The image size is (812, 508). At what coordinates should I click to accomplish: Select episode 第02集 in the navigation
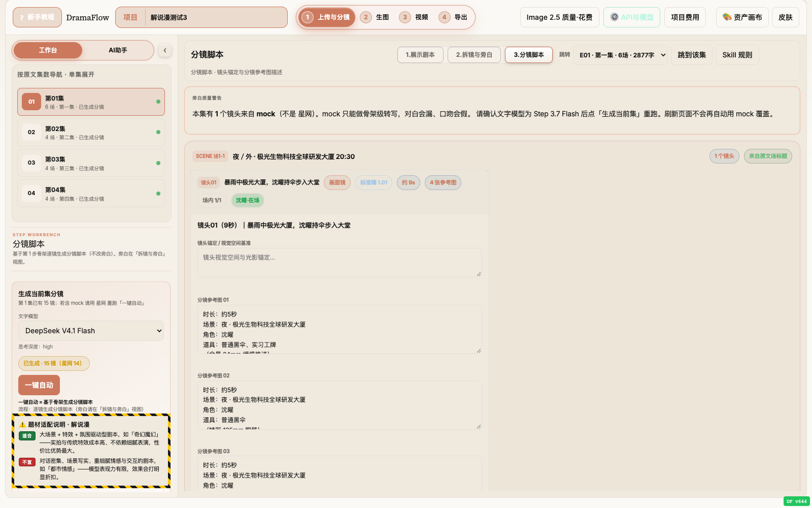(x=91, y=133)
